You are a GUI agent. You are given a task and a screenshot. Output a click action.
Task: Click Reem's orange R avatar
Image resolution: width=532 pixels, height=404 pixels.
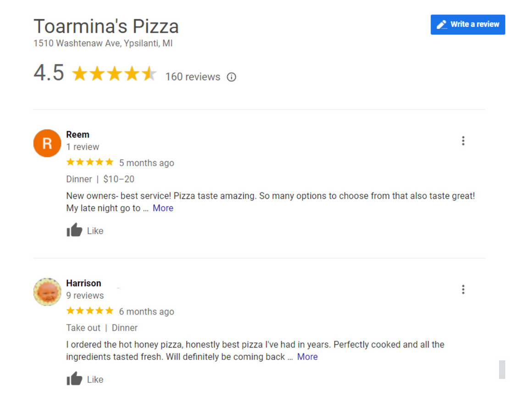click(x=47, y=143)
